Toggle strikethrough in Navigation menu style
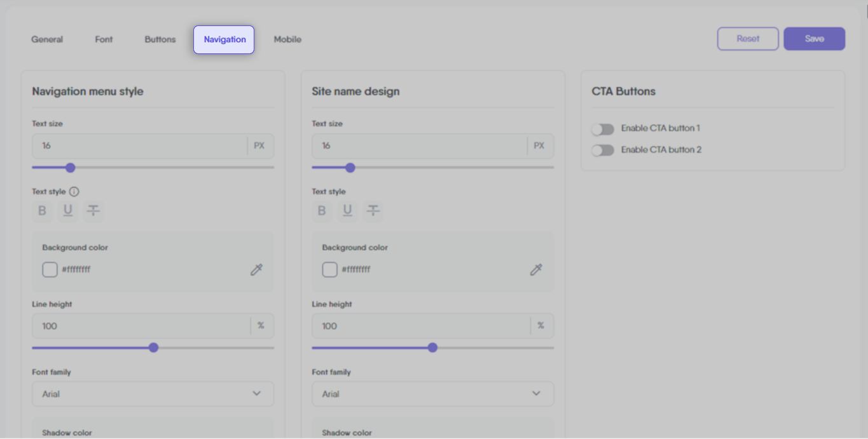This screenshot has height=439, width=868. [93, 211]
